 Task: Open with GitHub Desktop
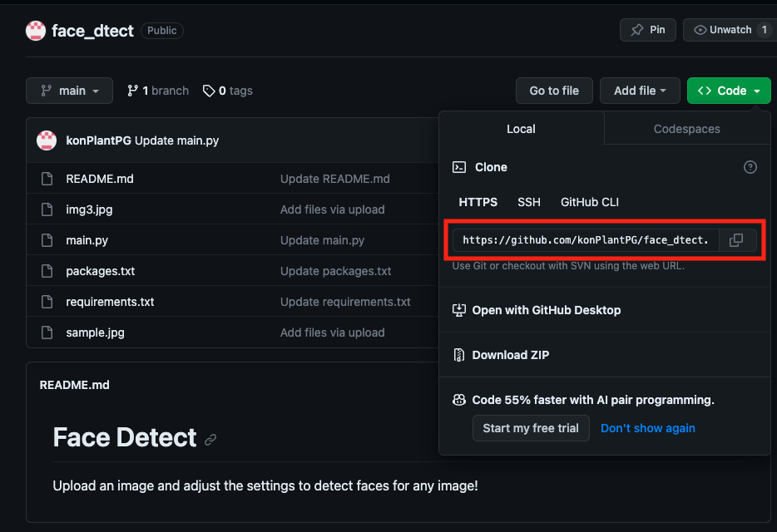click(x=547, y=310)
